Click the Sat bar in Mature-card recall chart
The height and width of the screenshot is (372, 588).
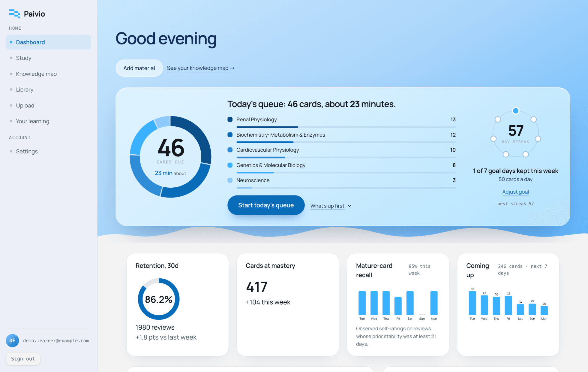point(410,303)
